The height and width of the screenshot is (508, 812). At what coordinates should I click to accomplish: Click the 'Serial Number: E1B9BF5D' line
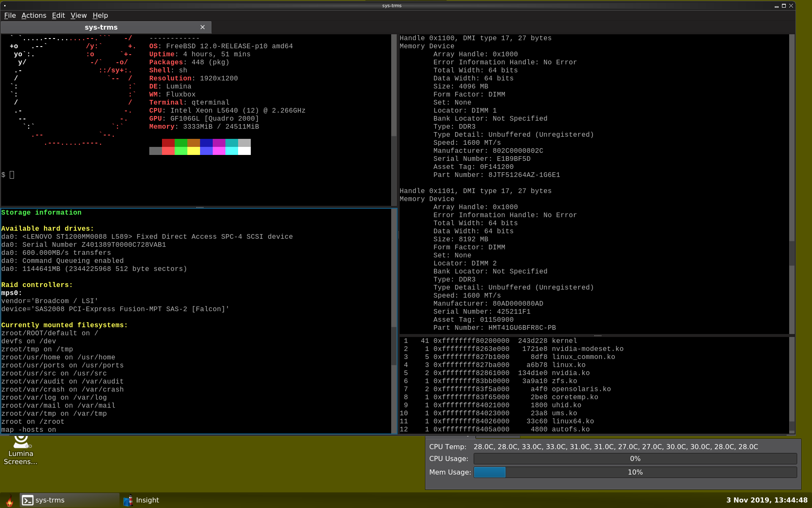click(482, 159)
